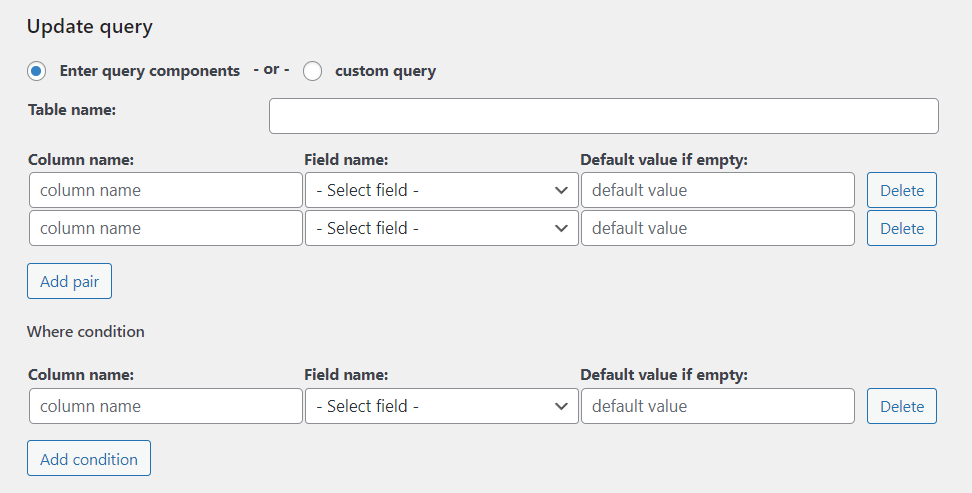Image resolution: width=972 pixels, height=493 pixels.
Task: Click the 'Where condition' section label
Action: click(x=86, y=331)
